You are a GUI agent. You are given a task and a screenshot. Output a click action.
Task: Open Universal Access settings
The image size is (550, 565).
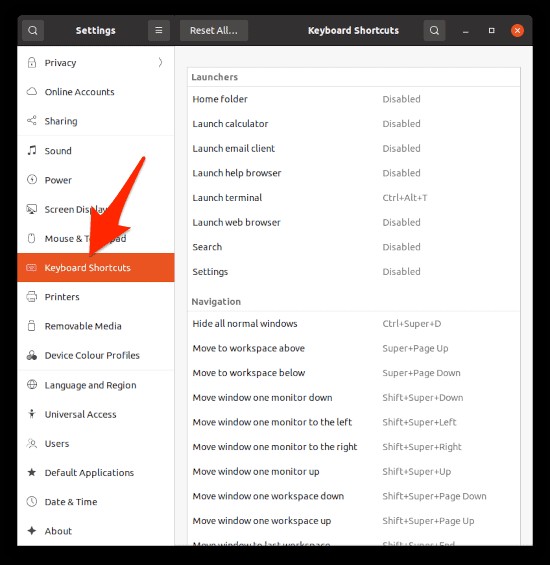pos(96,414)
